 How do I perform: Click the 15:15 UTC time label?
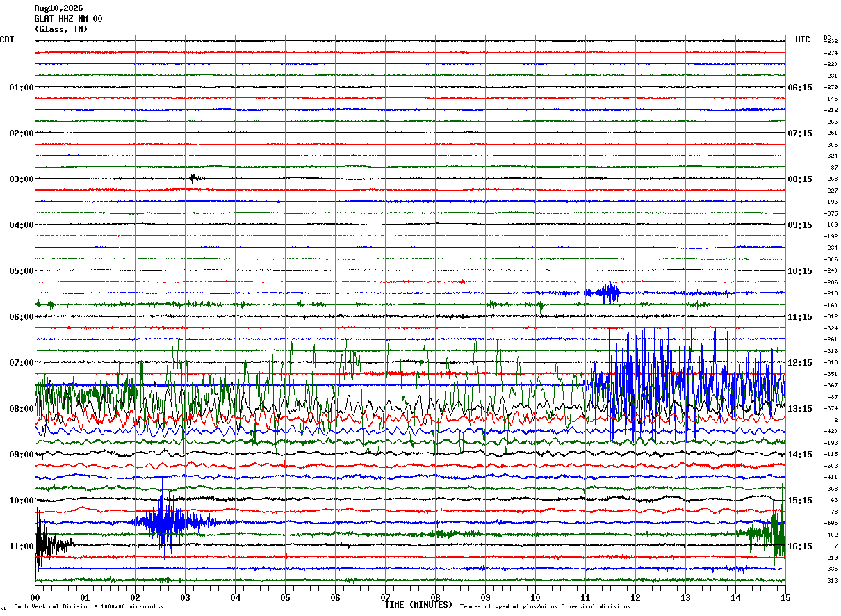[800, 501]
